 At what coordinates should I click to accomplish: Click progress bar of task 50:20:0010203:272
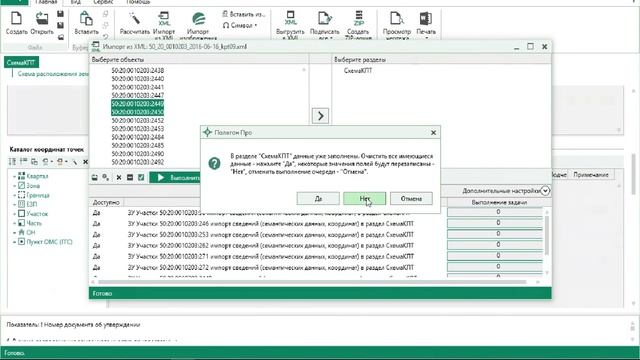495,267
